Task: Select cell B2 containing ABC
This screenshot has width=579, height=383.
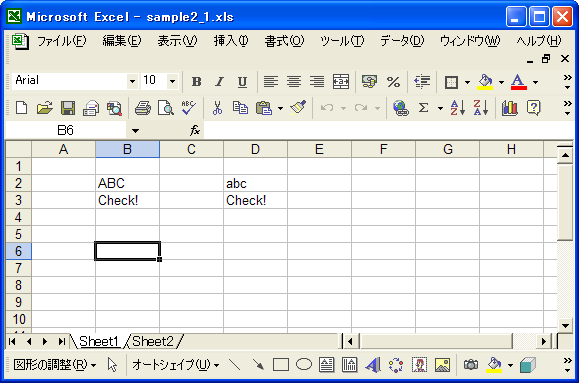Action: click(127, 183)
